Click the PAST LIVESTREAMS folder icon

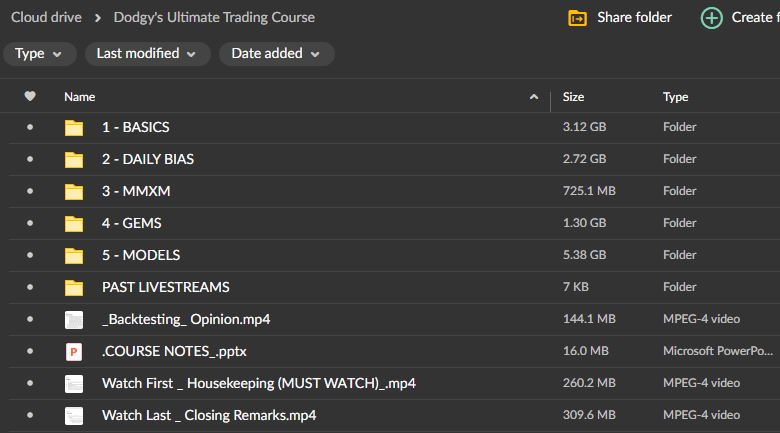click(74, 288)
